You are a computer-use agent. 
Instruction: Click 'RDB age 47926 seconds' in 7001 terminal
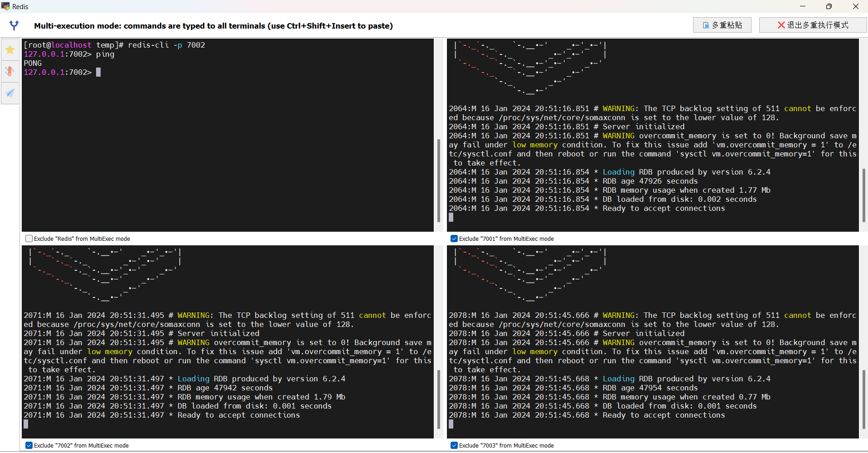(650, 181)
